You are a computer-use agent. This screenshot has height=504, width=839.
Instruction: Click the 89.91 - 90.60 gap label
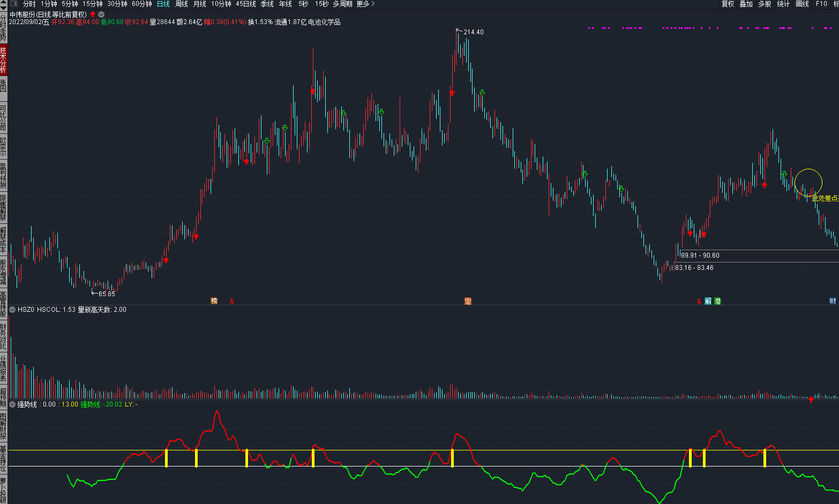click(x=700, y=255)
